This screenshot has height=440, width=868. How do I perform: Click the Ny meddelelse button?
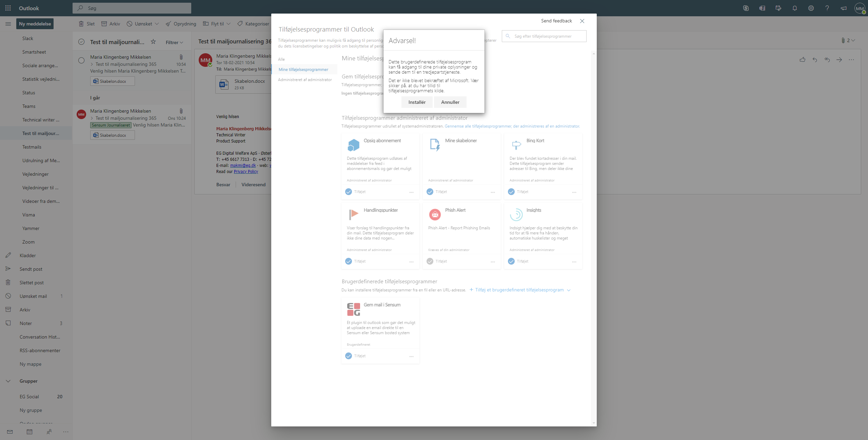35,24
